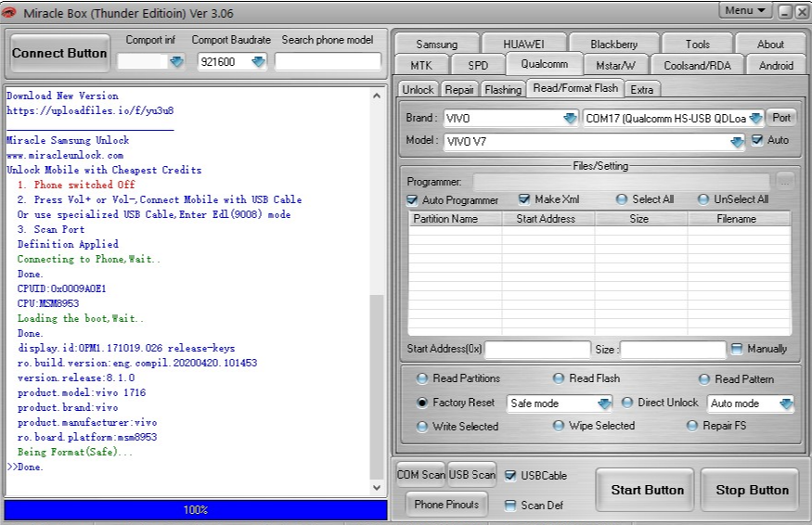The width and height of the screenshot is (812, 525).
Task: Click the 100% progress bar
Action: (x=196, y=510)
